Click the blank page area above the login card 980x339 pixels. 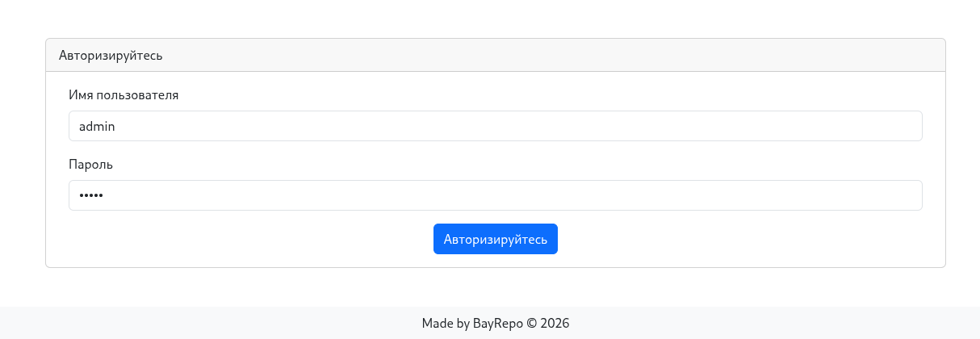coord(484,18)
